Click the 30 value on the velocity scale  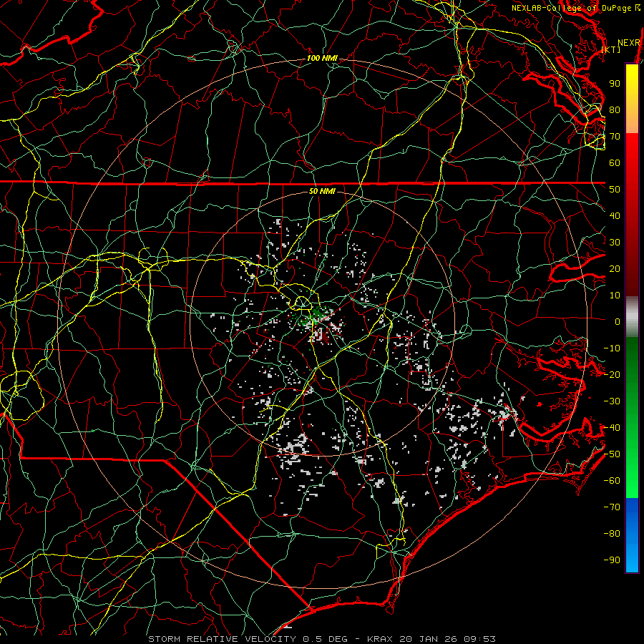(x=615, y=243)
